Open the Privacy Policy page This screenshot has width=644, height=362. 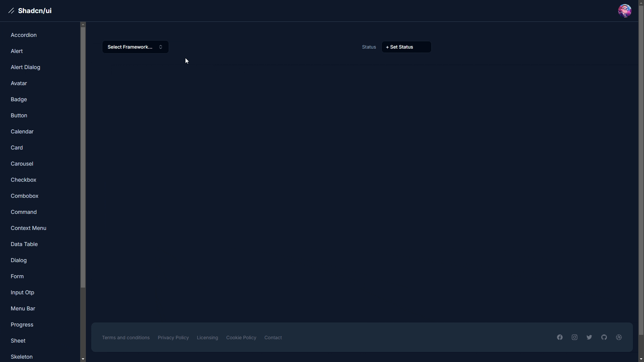173,337
